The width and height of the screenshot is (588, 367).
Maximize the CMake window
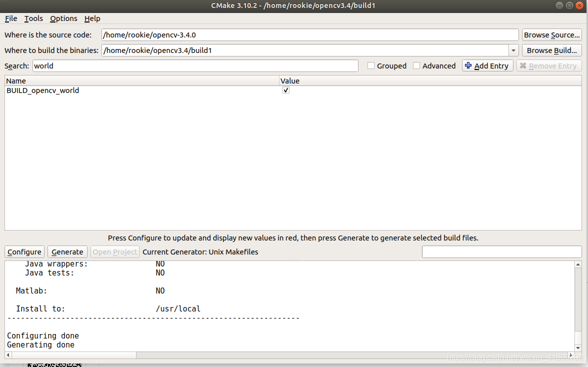click(x=569, y=5)
